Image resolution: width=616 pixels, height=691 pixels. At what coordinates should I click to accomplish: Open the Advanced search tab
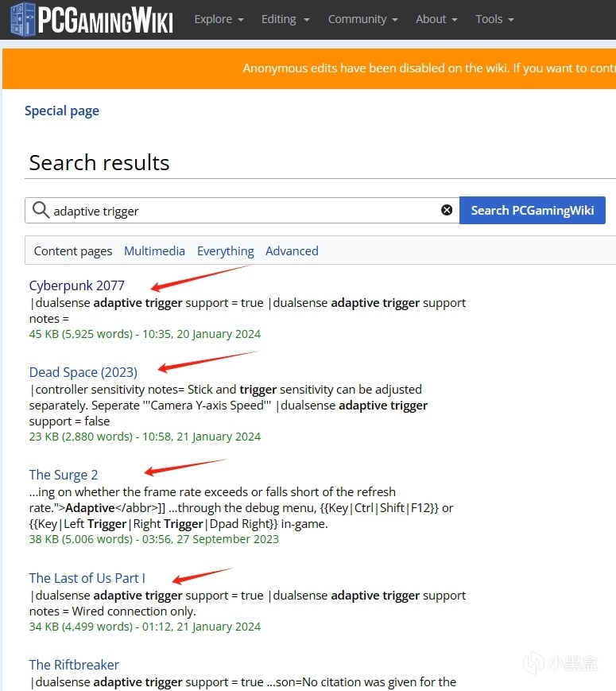pyautogui.click(x=292, y=251)
